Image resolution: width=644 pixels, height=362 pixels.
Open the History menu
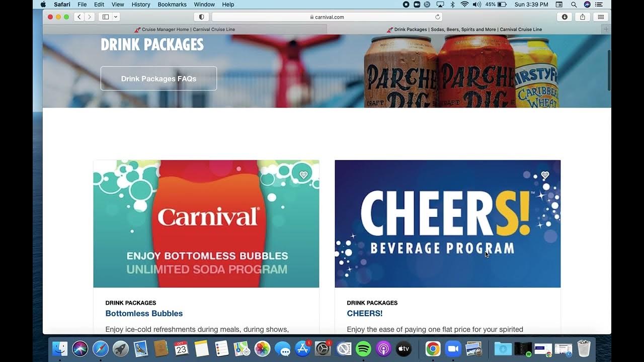(x=141, y=5)
